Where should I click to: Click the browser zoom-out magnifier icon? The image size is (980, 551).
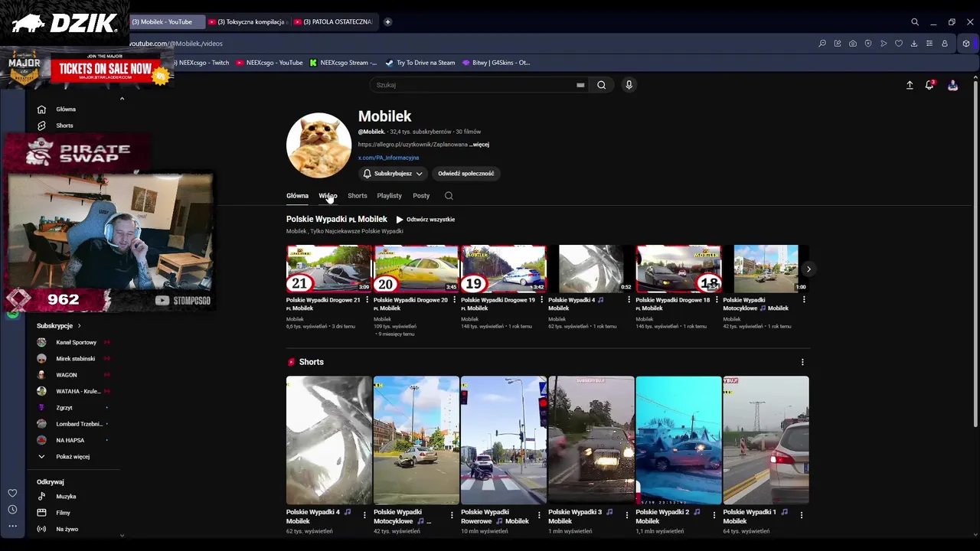click(x=822, y=44)
